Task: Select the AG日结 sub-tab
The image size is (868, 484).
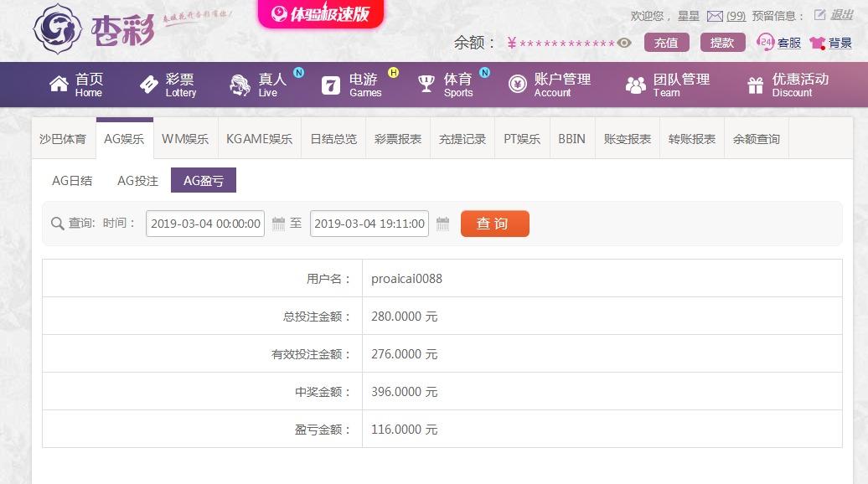Action: click(x=72, y=180)
